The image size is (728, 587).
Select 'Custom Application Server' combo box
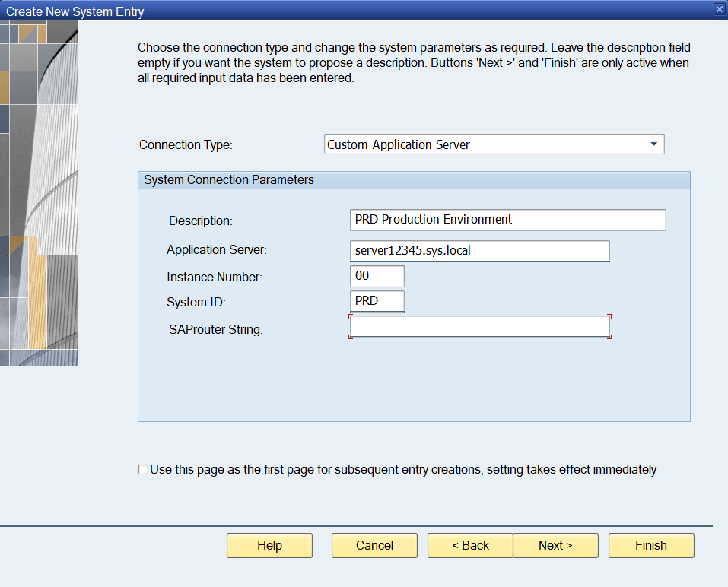tap(494, 144)
